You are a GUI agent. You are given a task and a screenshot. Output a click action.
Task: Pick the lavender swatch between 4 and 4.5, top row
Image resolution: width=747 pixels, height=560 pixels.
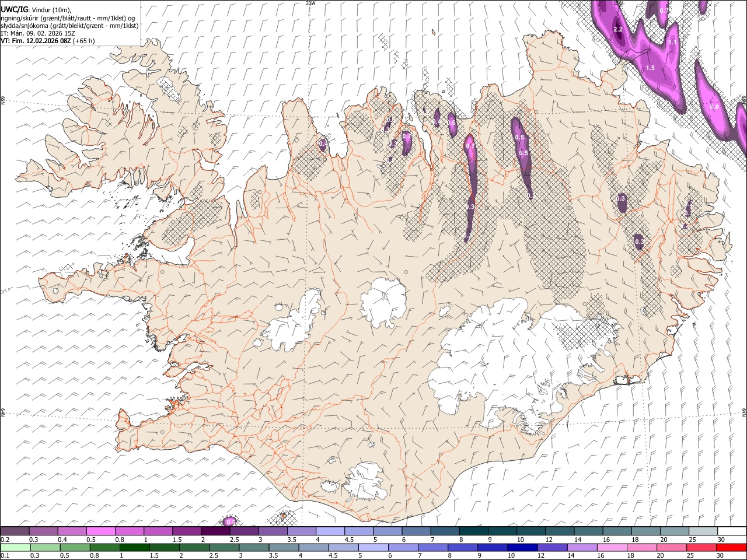tap(330, 531)
